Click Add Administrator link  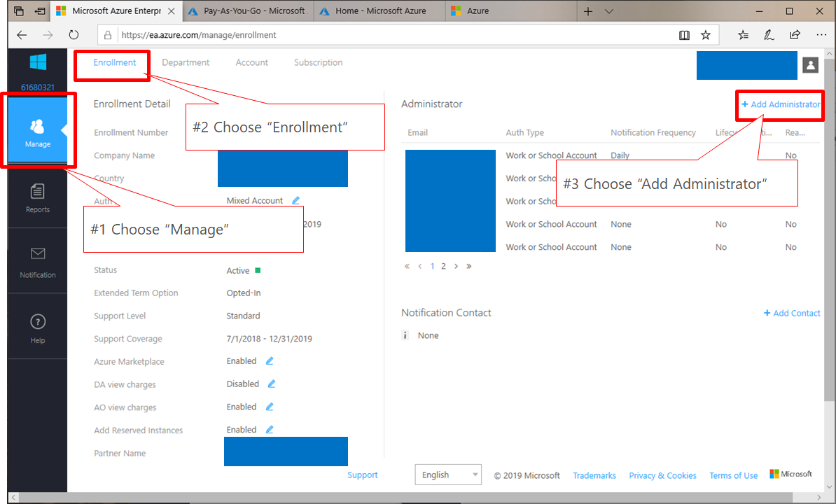[781, 104]
